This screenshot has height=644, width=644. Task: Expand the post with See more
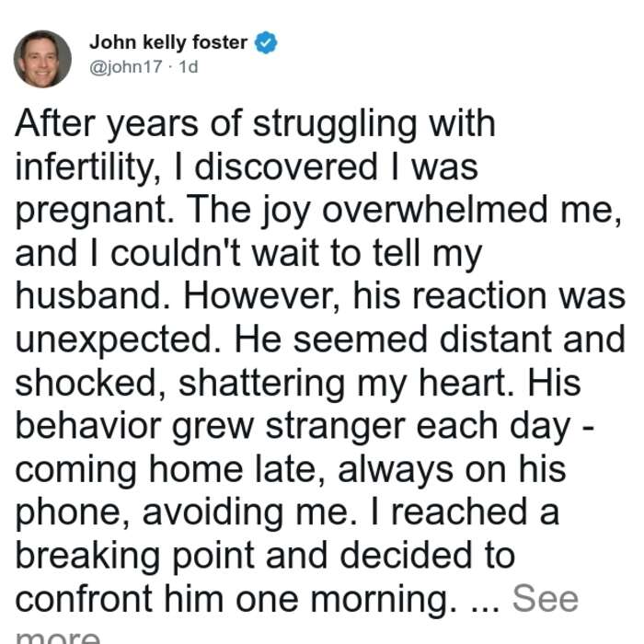545,598
